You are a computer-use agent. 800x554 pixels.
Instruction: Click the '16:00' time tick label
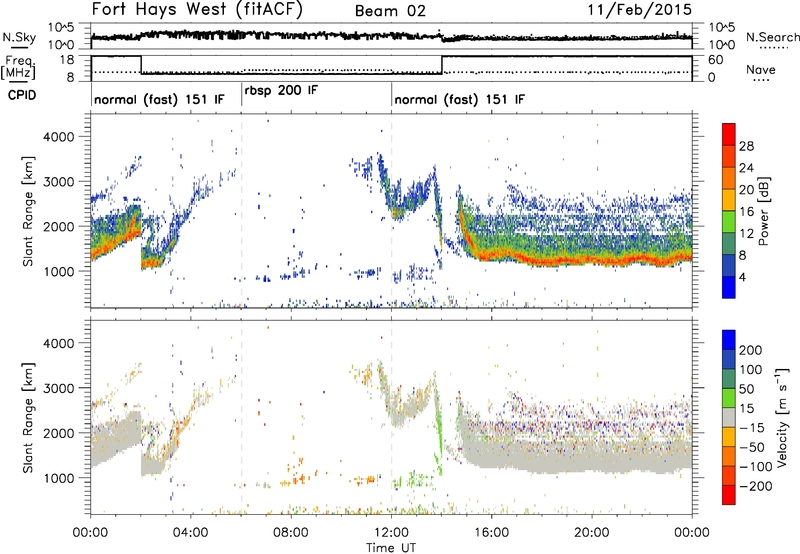491,533
